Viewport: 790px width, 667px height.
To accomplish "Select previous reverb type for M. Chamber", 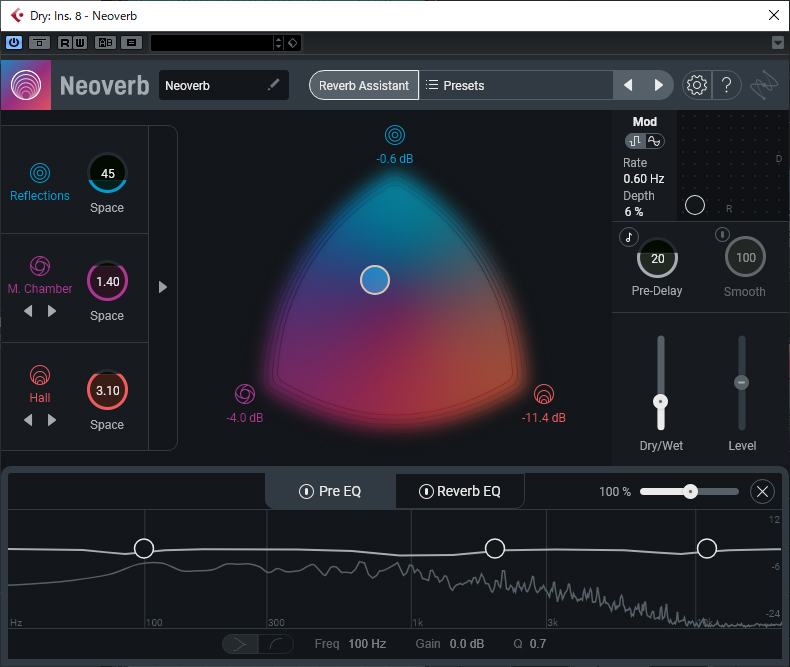I will pos(28,311).
